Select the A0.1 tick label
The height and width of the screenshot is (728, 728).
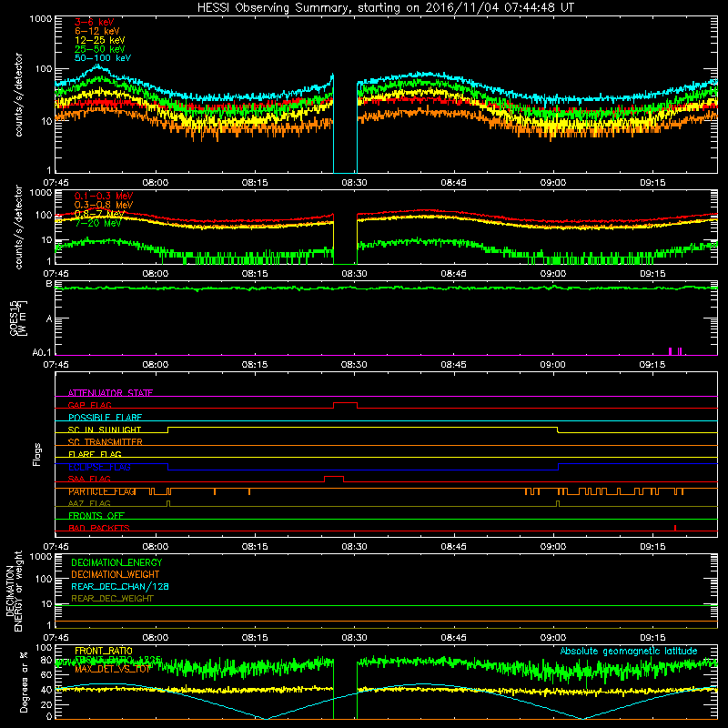coord(42,352)
